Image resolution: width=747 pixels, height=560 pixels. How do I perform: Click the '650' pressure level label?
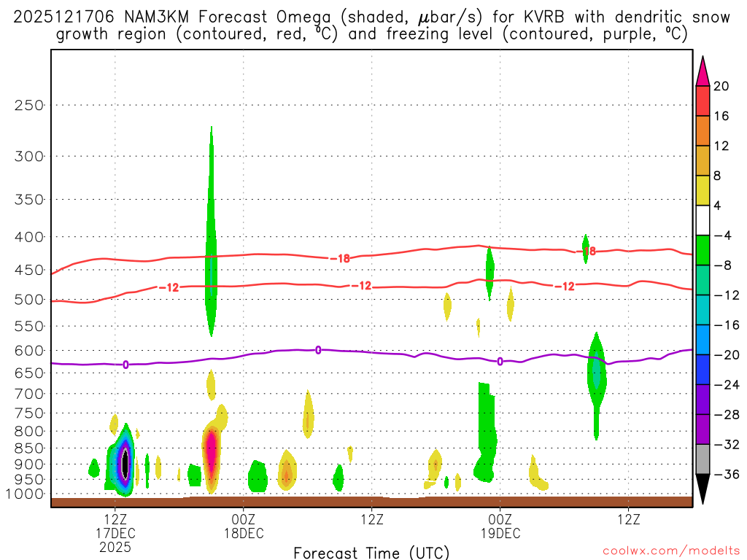29,373
